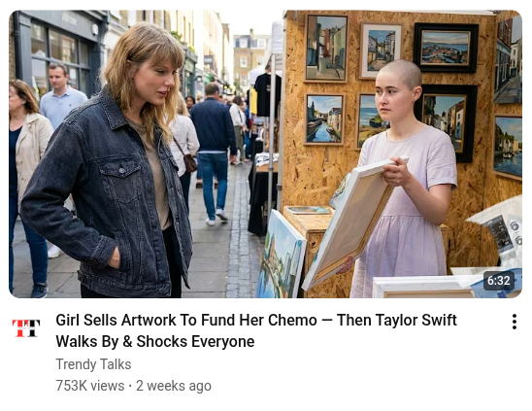
Task: Click the man in light blue polo shirt
Action: (x=62, y=97)
